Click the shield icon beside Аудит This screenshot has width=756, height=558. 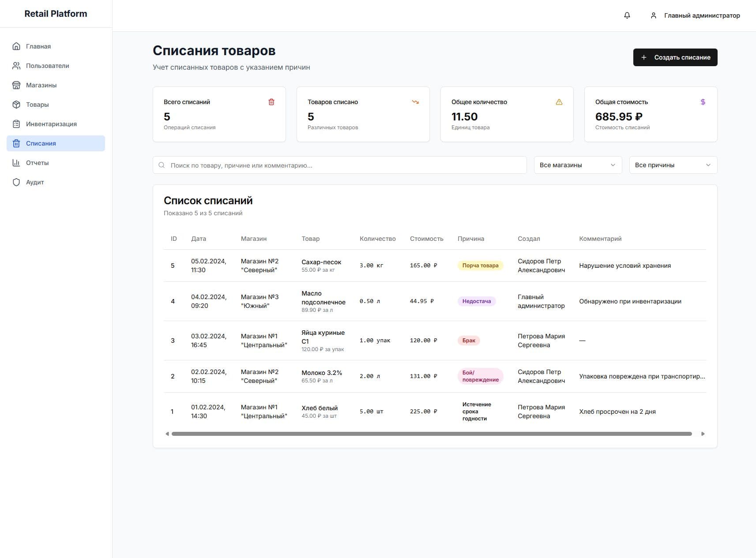(x=16, y=182)
